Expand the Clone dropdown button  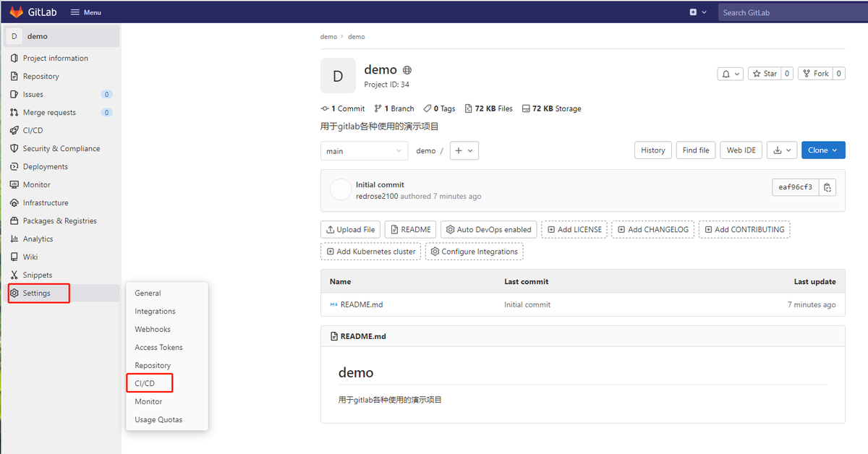pos(823,150)
